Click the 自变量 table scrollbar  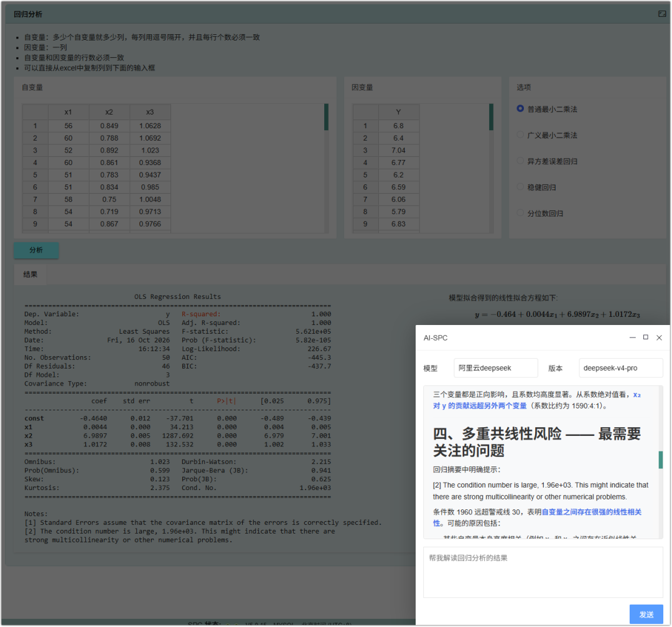point(326,116)
